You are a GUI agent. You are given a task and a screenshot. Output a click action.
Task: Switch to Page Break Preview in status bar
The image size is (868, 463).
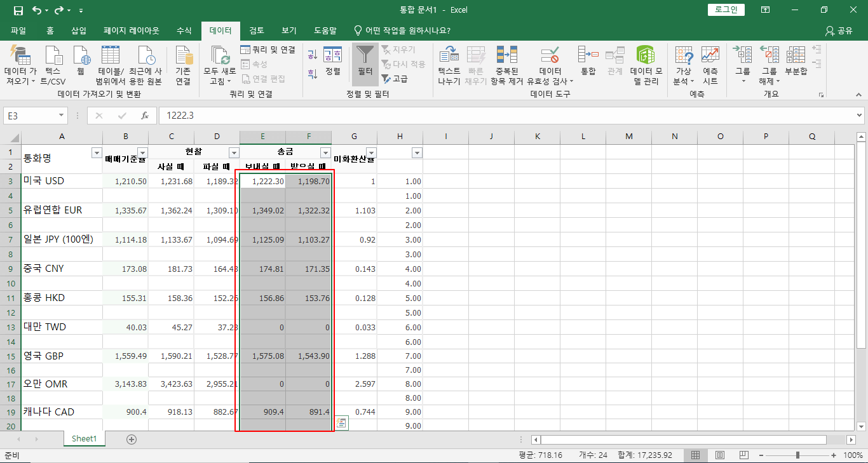pos(744,455)
